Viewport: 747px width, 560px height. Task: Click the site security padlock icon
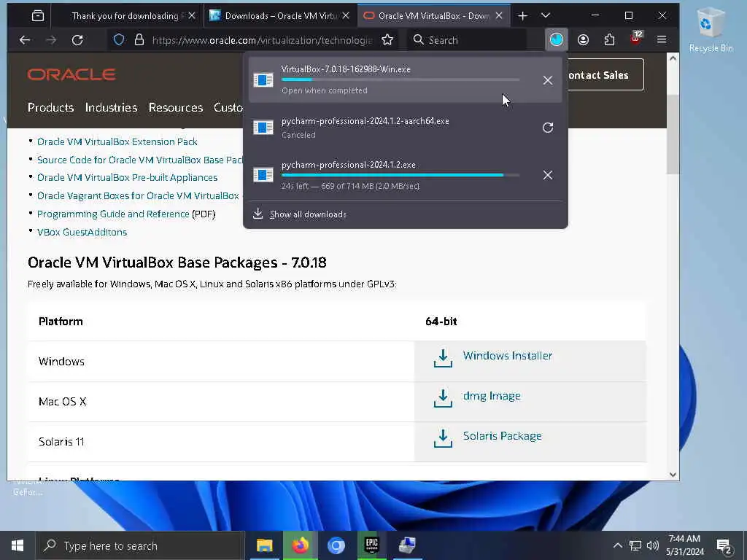[x=139, y=40]
